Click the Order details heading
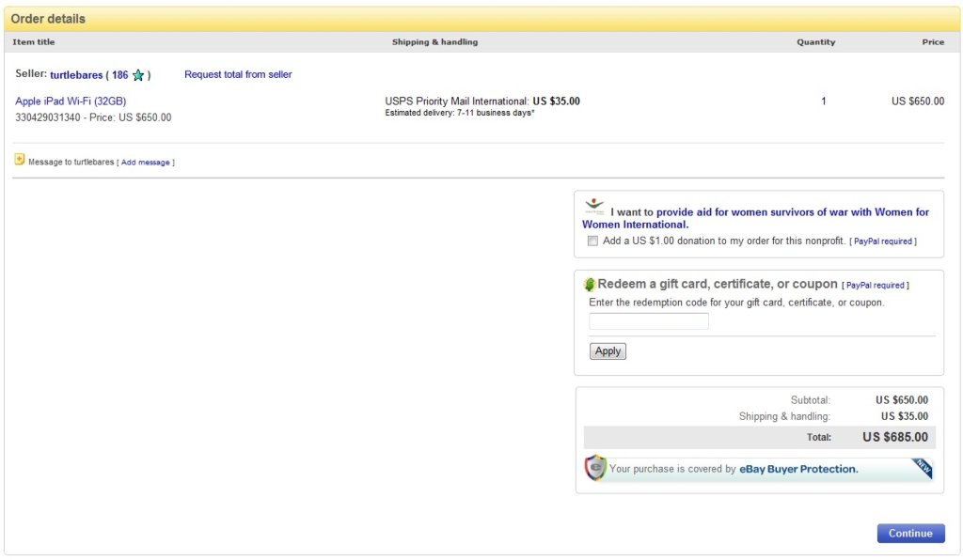Screen dimensions: 963x560 click(48, 19)
